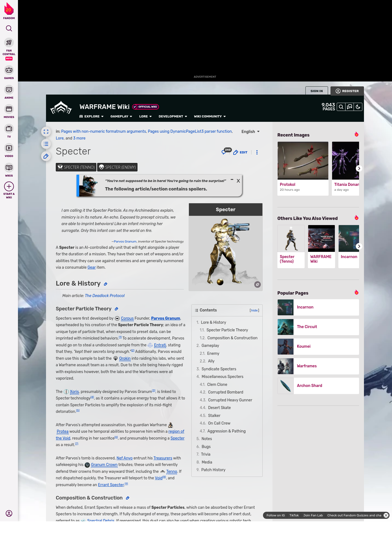Image resolution: width=392 pixels, height=545 pixels.
Task: Click the Warframe lotus wiki logo
Action: tap(61, 108)
